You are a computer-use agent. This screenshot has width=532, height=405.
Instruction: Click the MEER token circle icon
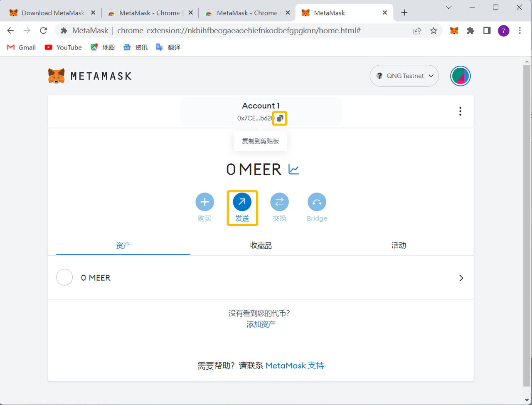64,277
